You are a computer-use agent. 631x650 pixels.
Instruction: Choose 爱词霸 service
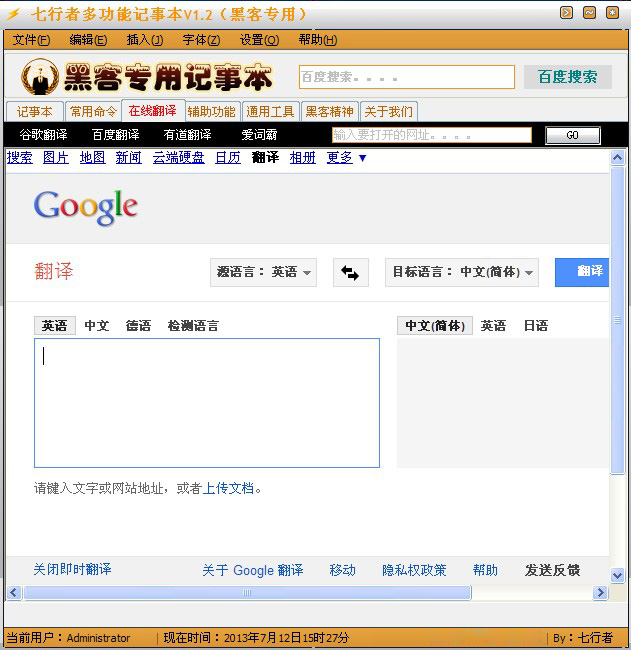pyautogui.click(x=259, y=135)
